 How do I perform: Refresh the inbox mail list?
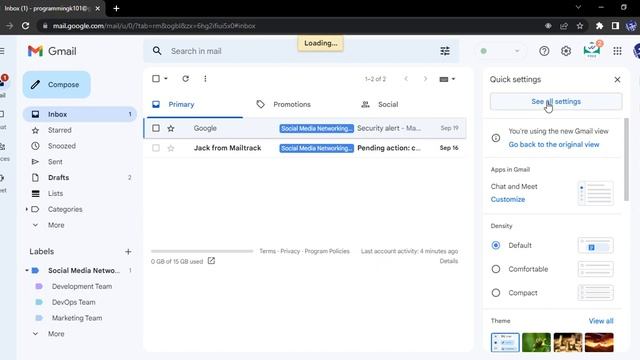coord(185,78)
